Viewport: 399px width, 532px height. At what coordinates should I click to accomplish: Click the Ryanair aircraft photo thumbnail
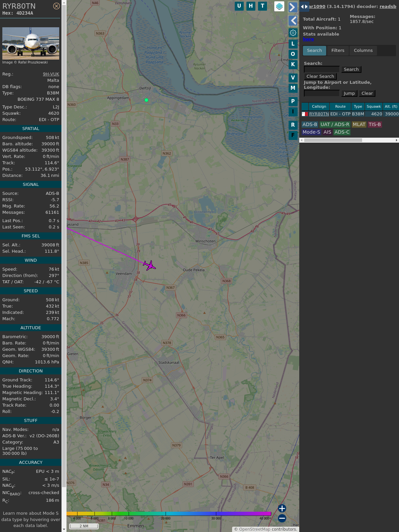pyautogui.click(x=31, y=43)
